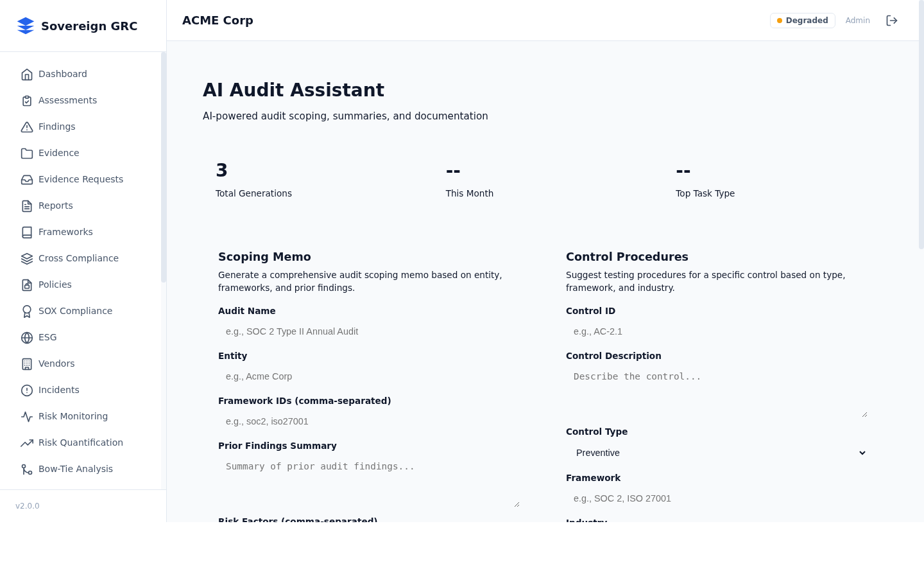Open the SOX Compliance page
Viewport: 924px width, 578px height.
click(x=75, y=311)
